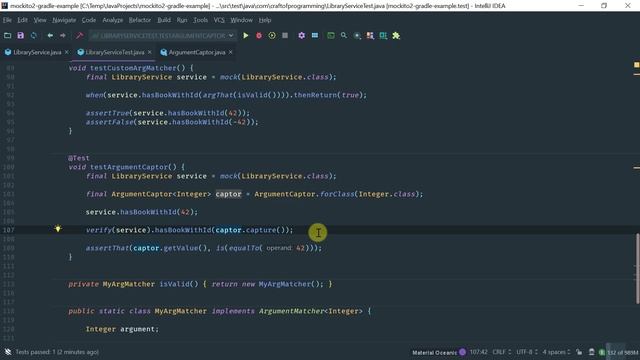The image size is (640, 360).
Task: Open the Run menu
Action: [x=182, y=20]
